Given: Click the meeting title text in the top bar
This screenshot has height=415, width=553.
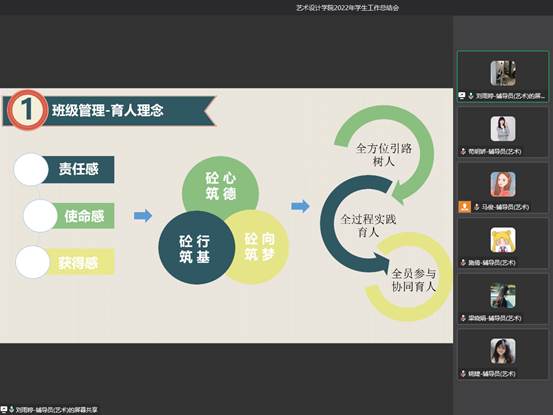Looking at the screenshot, I should pos(347,8).
